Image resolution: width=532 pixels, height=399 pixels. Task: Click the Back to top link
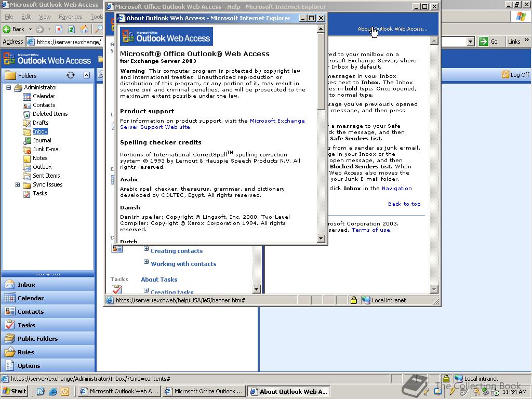404,204
